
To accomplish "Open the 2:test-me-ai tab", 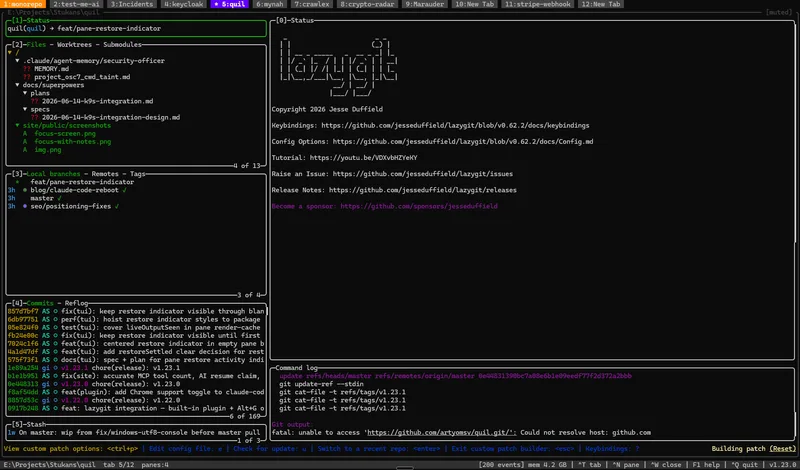I will (x=77, y=4).
